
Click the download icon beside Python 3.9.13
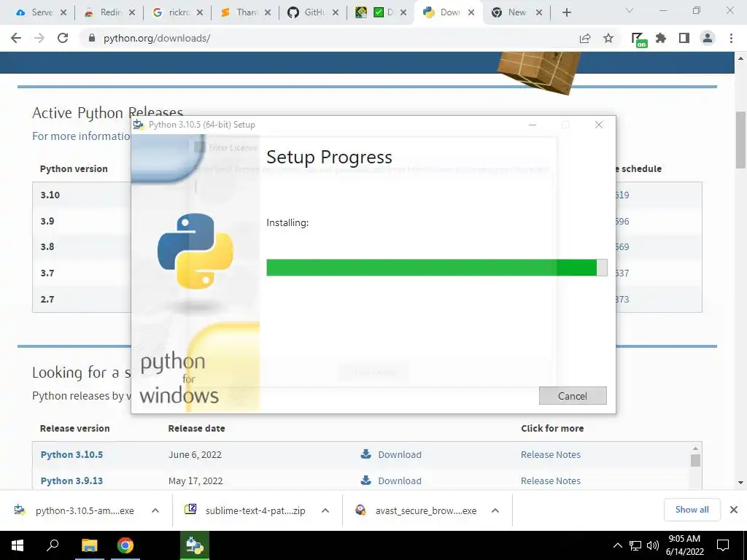(366, 480)
